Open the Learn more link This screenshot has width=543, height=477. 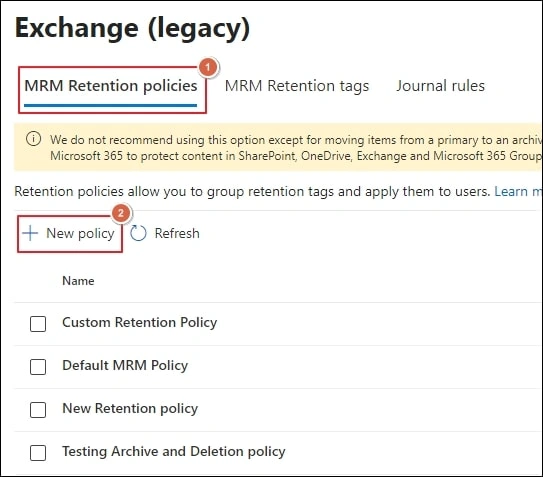tap(518, 191)
